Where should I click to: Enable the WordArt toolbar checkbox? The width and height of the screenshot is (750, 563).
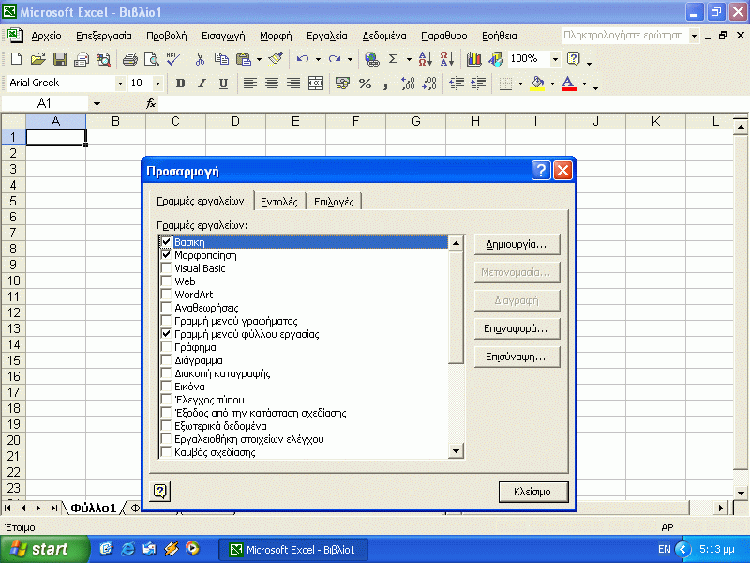(x=166, y=294)
